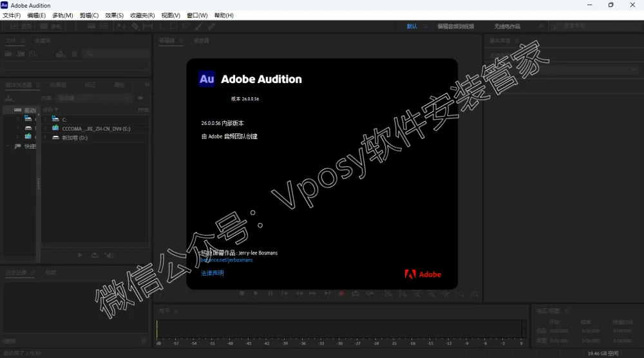Click the Play transport button

click(x=256, y=294)
